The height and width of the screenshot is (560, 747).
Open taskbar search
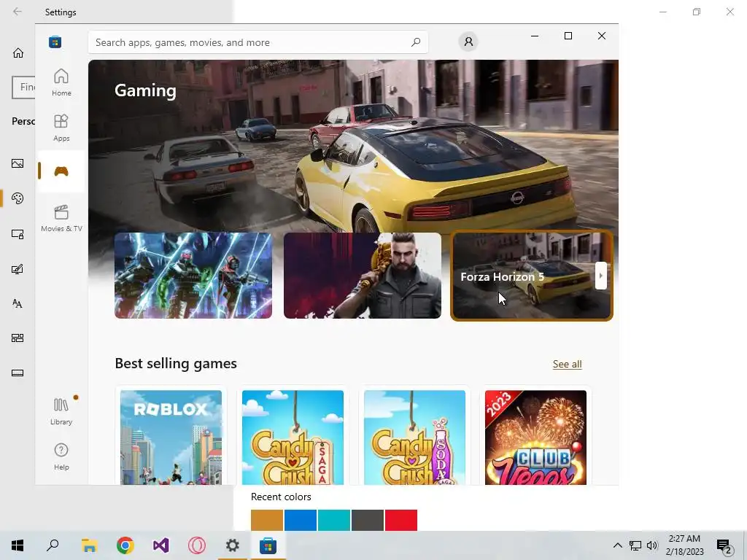coord(53,545)
